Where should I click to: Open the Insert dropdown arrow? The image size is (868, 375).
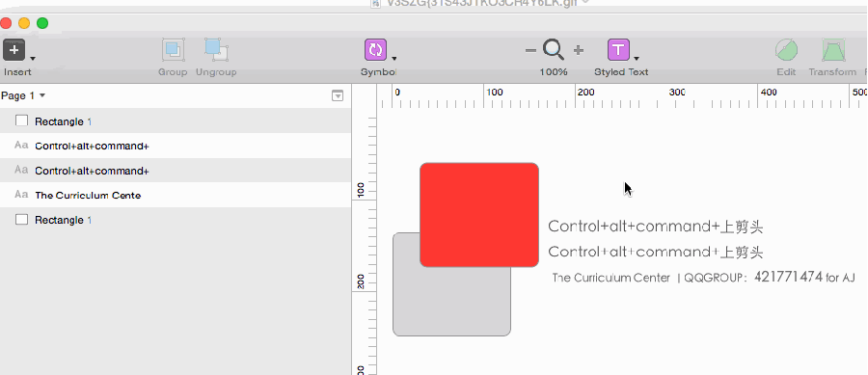33,58
